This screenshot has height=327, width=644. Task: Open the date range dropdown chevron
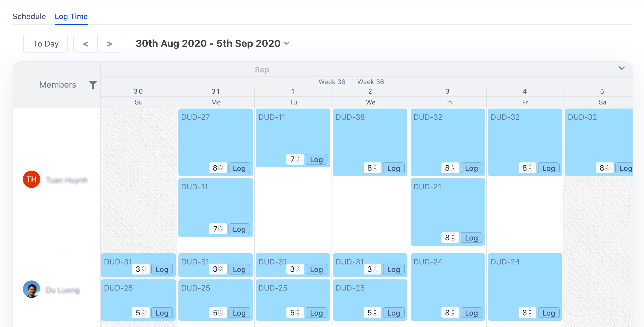pyautogui.click(x=287, y=43)
